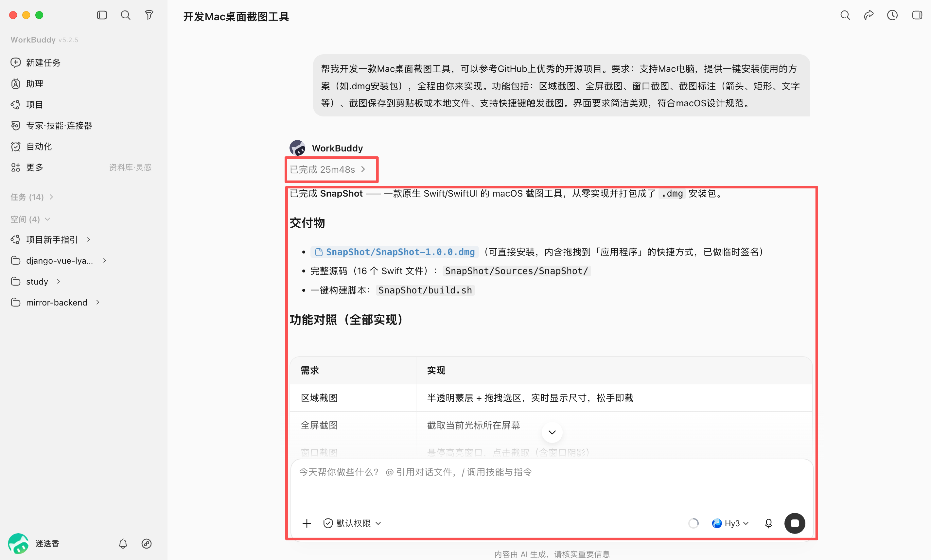This screenshot has width=931, height=560.
Task: Open 更多 more section
Action: [x=27, y=167]
